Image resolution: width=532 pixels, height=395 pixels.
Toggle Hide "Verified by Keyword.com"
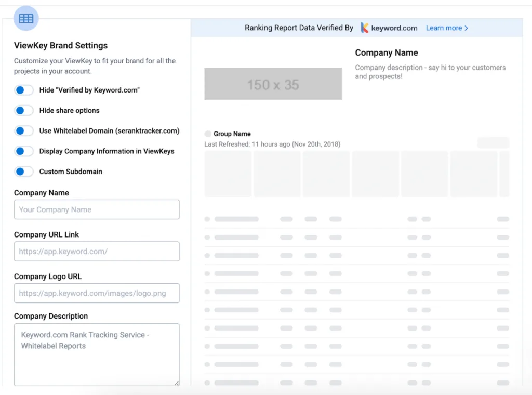click(24, 90)
